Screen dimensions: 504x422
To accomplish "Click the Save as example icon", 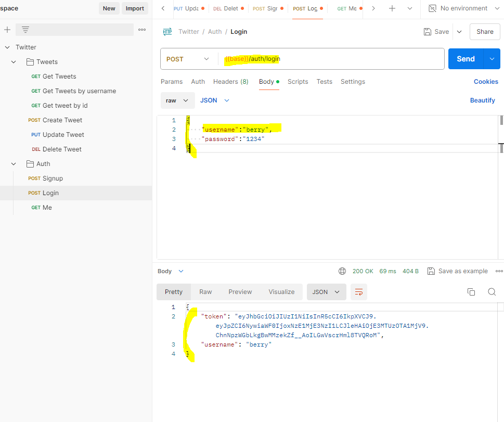I will point(431,271).
